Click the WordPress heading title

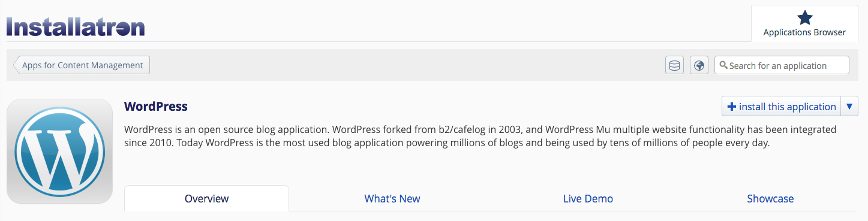coord(156,107)
